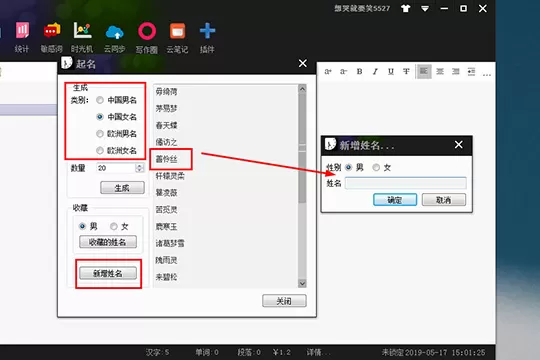Image resolution: width=540 pixels, height=360 pixels.
Task: Select the name 春天蝶 in list
Action: pos(166,125)
